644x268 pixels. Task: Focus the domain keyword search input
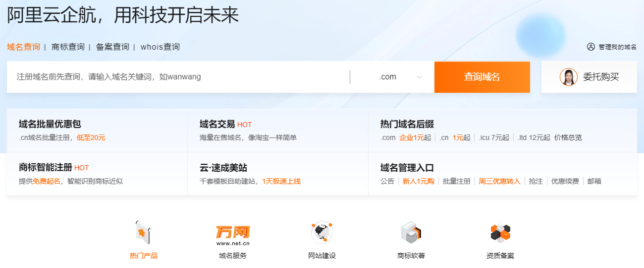point(178,77)
